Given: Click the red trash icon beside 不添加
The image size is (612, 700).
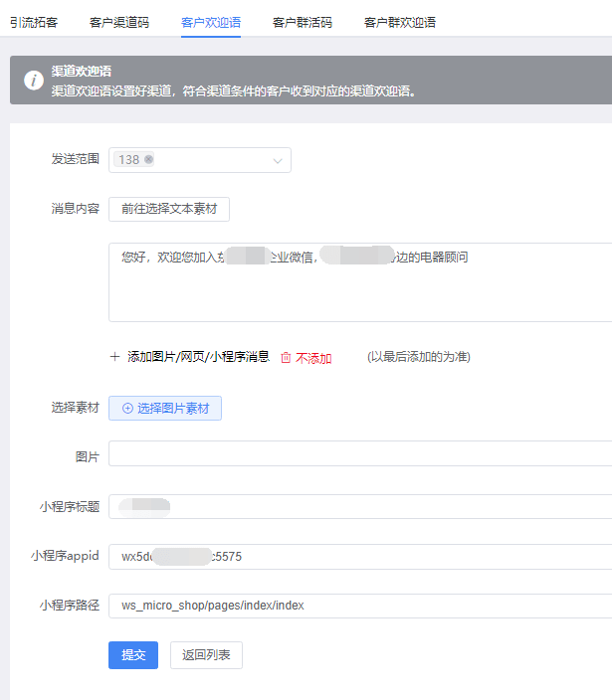Looking at the screenshot, I should [286, 358].
